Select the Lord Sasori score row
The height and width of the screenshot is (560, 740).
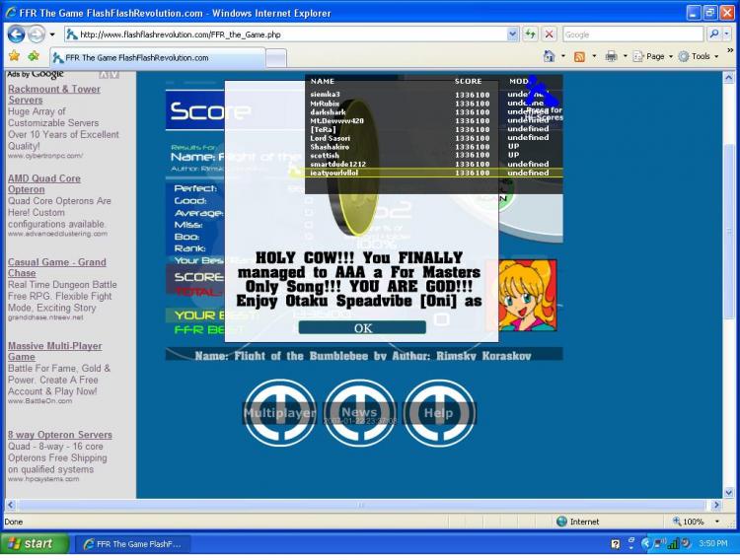click(434, 138)
